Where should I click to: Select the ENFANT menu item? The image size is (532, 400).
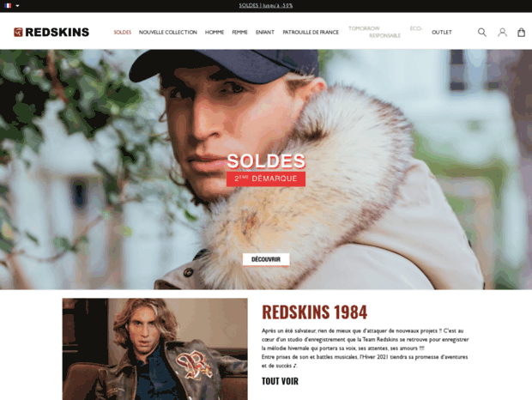265,33
